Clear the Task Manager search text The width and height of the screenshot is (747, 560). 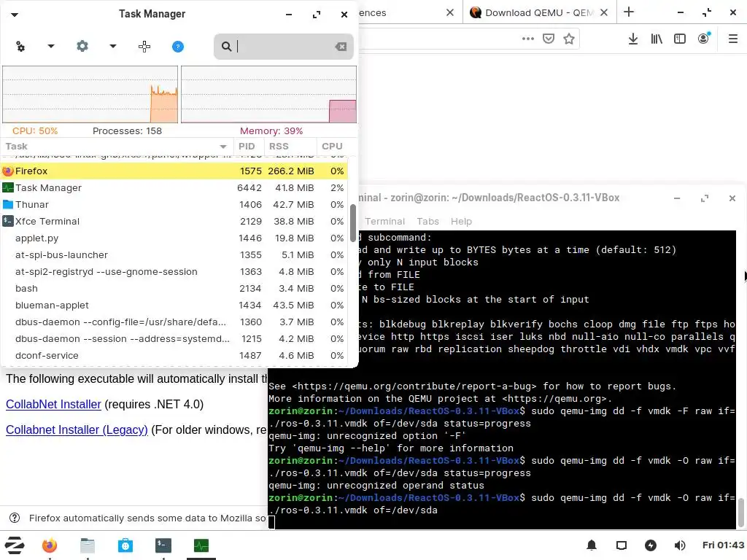point(341,46)
